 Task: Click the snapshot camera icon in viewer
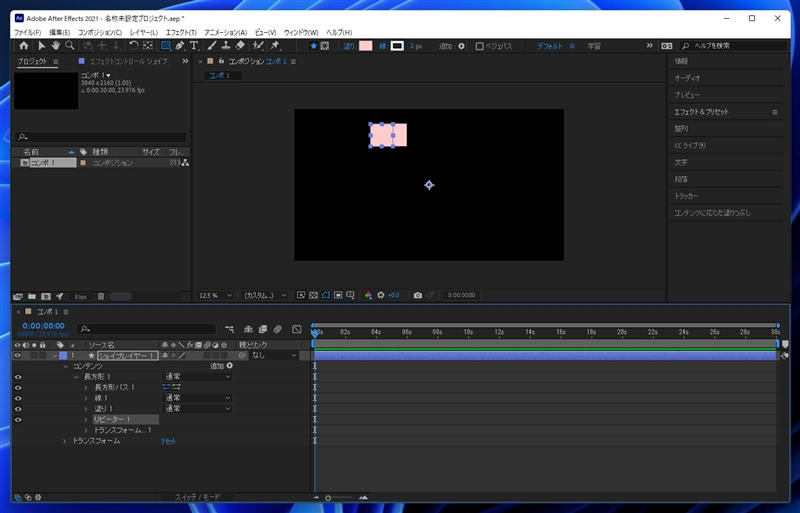(x=418, y=295)
